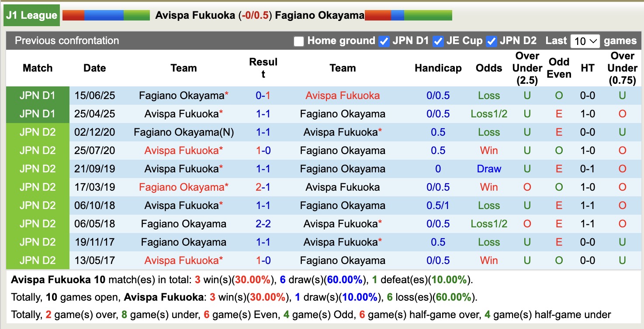Click the J1 League badge
644x329 pixels.
click(x=31, y=15)
